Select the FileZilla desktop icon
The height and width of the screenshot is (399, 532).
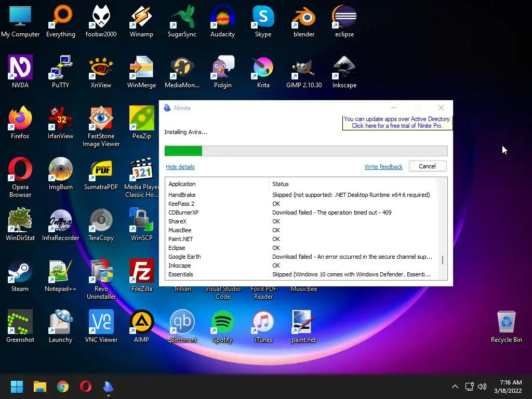141,275
